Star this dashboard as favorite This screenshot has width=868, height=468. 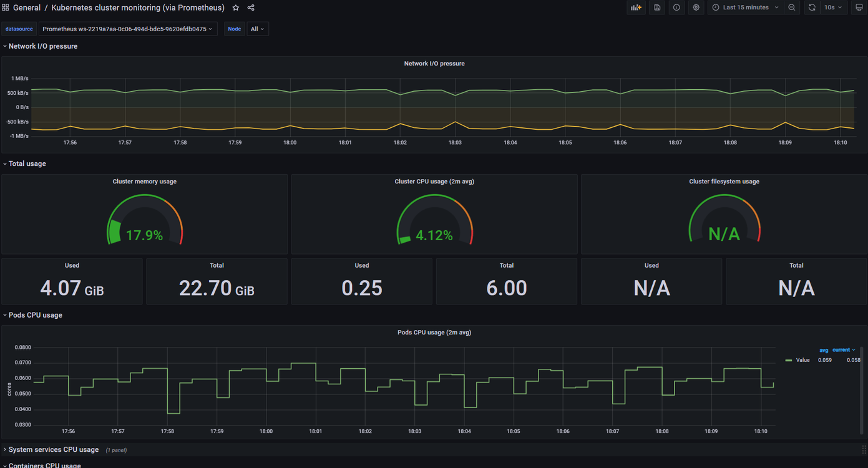click(236, 8)
